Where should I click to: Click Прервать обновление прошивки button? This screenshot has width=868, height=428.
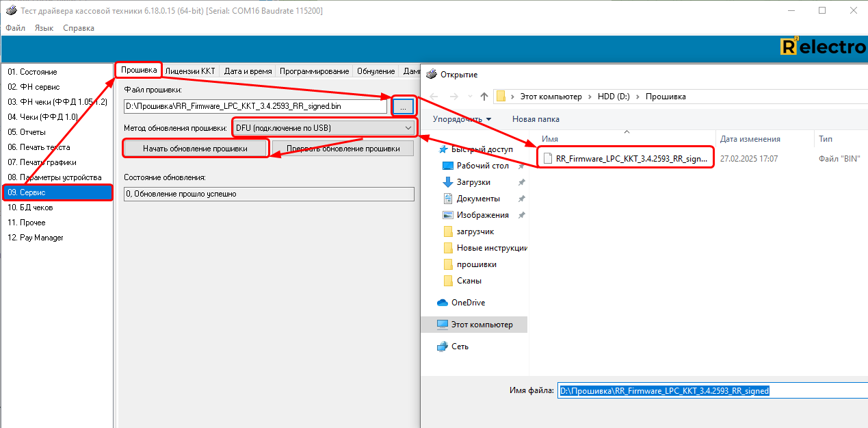coord(343,149)
